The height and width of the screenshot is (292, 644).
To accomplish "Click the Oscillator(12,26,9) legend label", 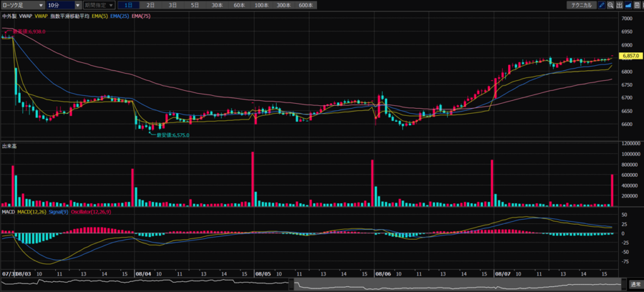I will tap(91, 212).
